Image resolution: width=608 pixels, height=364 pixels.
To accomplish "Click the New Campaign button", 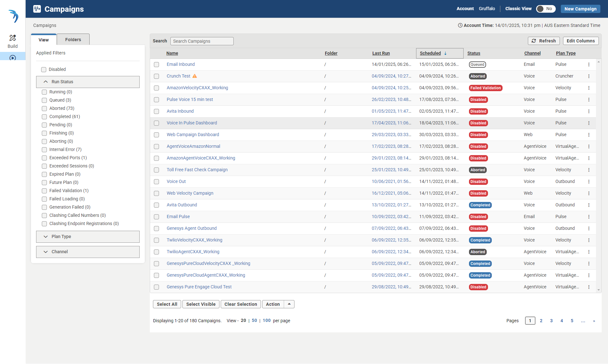I will (x=580, y=9).
